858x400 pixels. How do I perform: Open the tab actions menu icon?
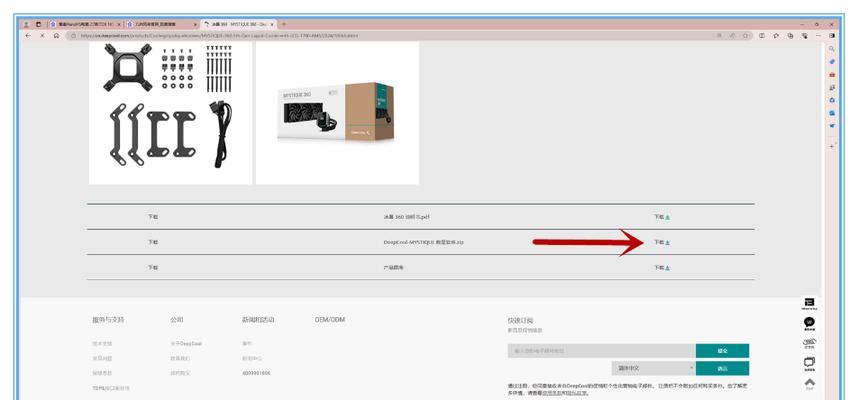[x=38, y=25]
